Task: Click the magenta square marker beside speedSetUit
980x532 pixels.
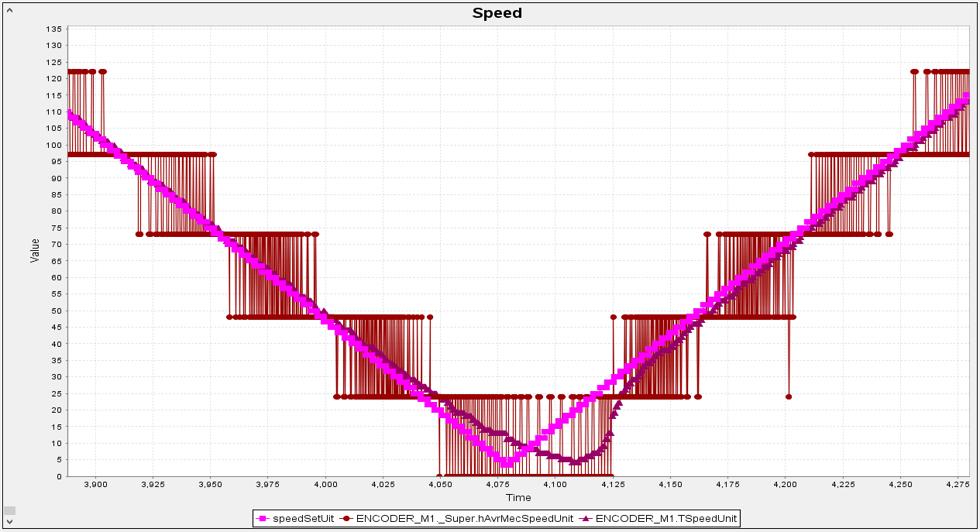Action: 261,518
